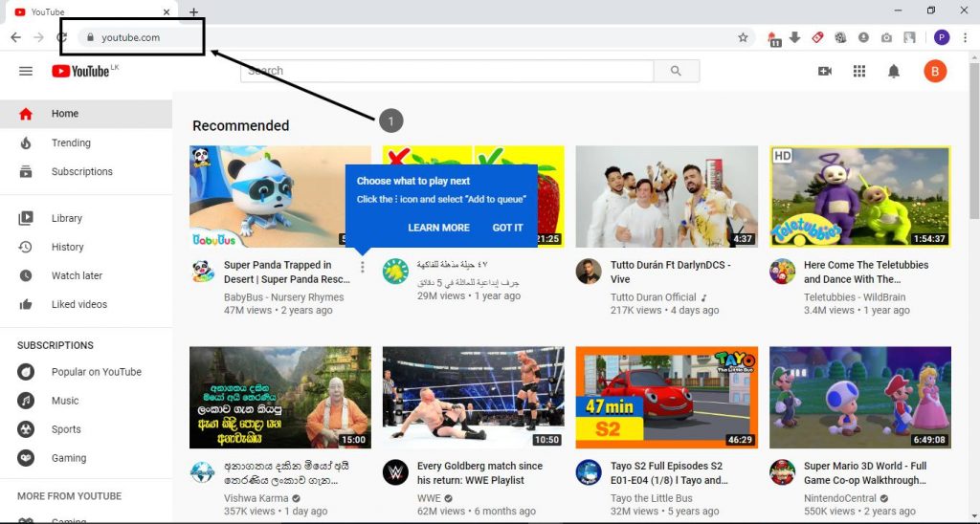Viewport: 980px width, 524px height.
Task: Close the YouTube browser tab
Action: (167, 11)
